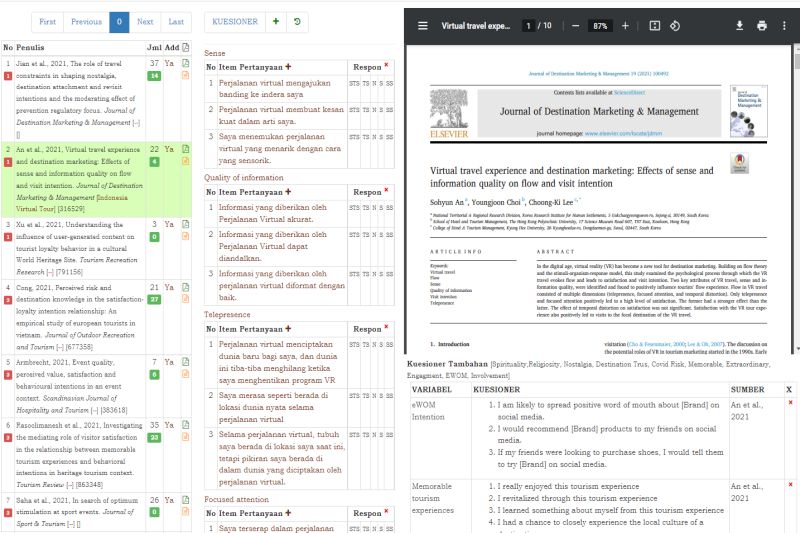Go to the First page in pagination
This screenshot has height=533, width=800.
[47, 21]
